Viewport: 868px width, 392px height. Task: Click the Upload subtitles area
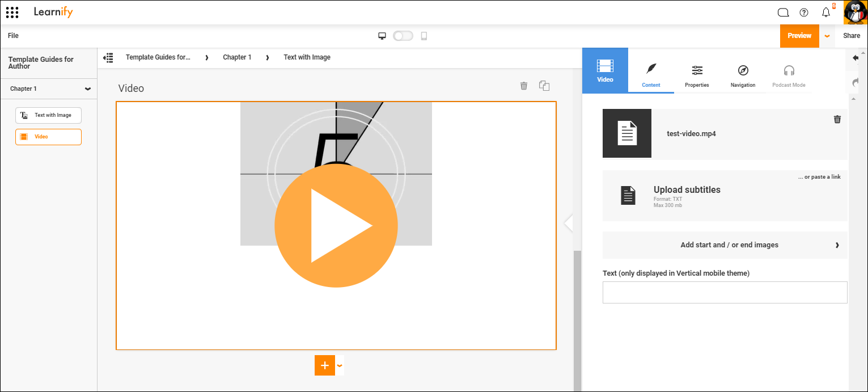click(725, 196)
